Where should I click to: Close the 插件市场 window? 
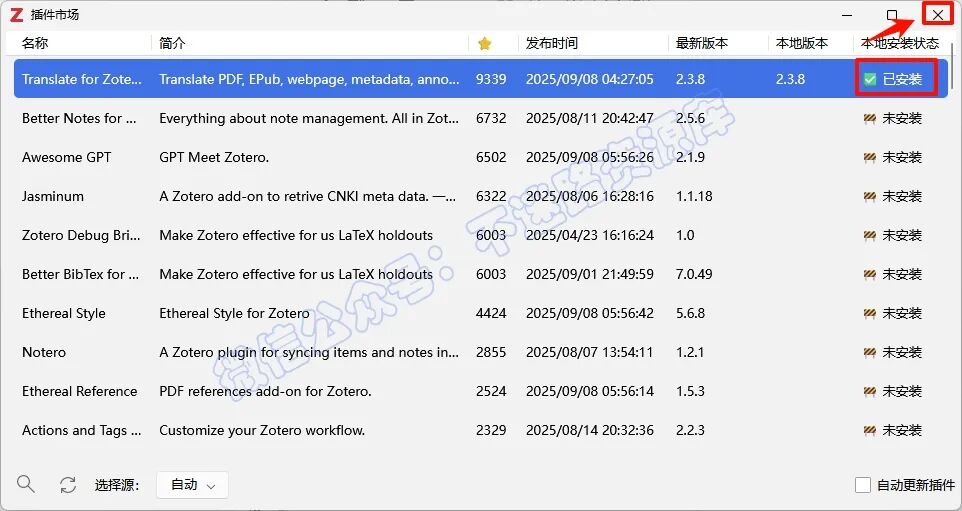(x=938, y=15)
